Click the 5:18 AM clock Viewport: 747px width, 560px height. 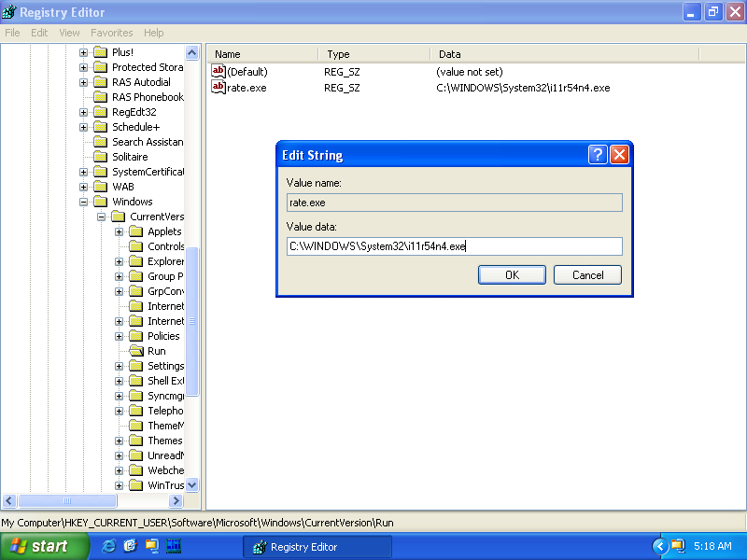(712, 546)
